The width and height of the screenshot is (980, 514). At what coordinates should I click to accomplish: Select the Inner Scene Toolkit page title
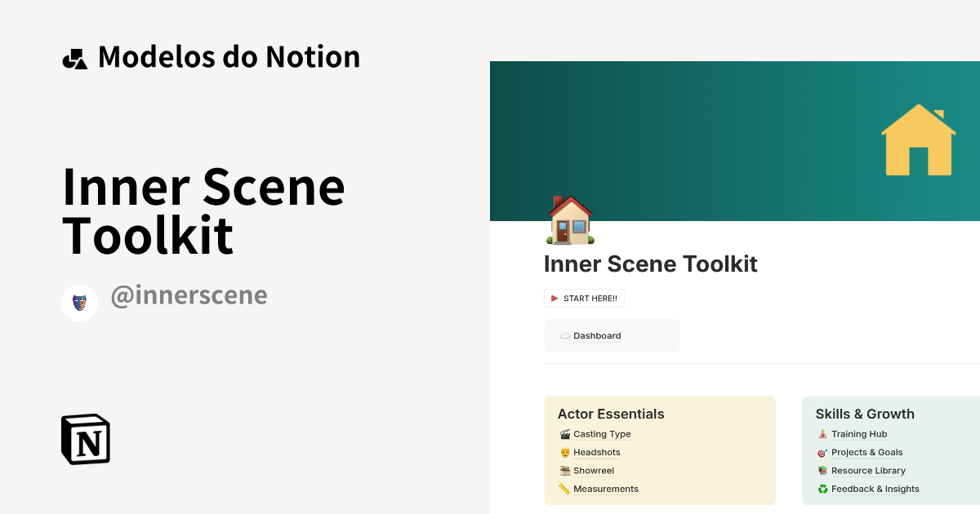point(651,264)
